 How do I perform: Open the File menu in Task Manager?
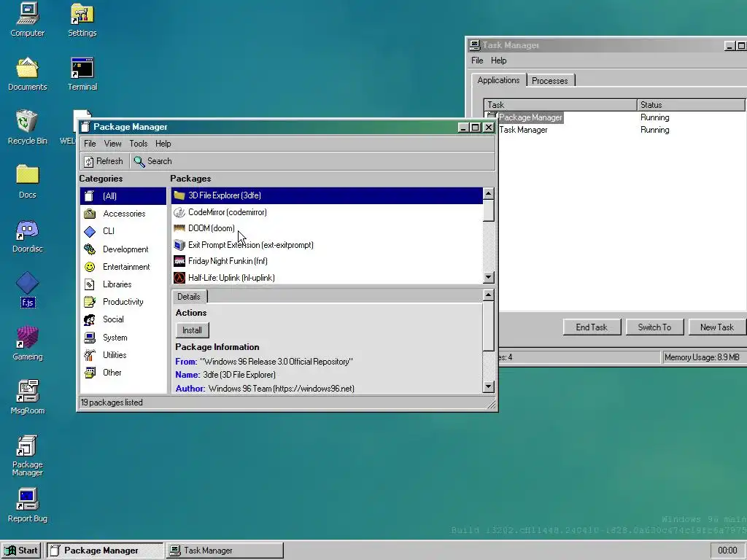pos(477,61)
